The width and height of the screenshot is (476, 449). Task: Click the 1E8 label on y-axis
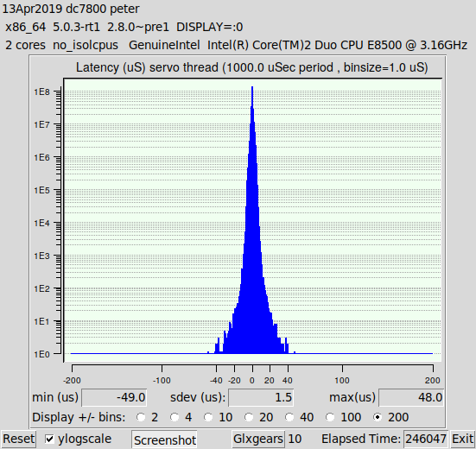click(x=41, y=92)
